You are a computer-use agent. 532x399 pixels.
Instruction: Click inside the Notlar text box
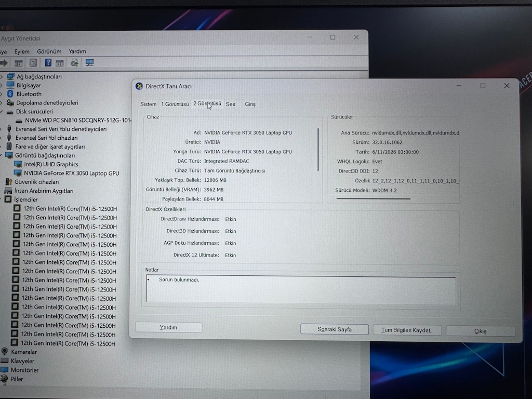coord(301,289)
